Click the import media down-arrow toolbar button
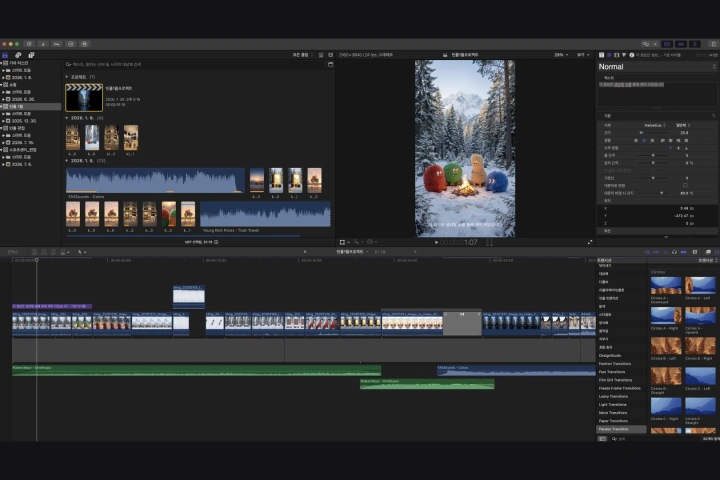Viewport: 720px width, 480px height. pos(43,44)
